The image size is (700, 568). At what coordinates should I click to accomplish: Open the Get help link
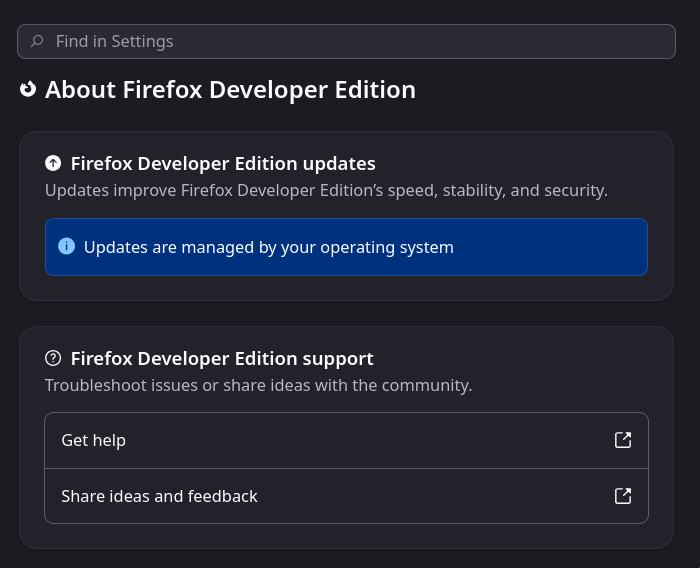point(346,440)
